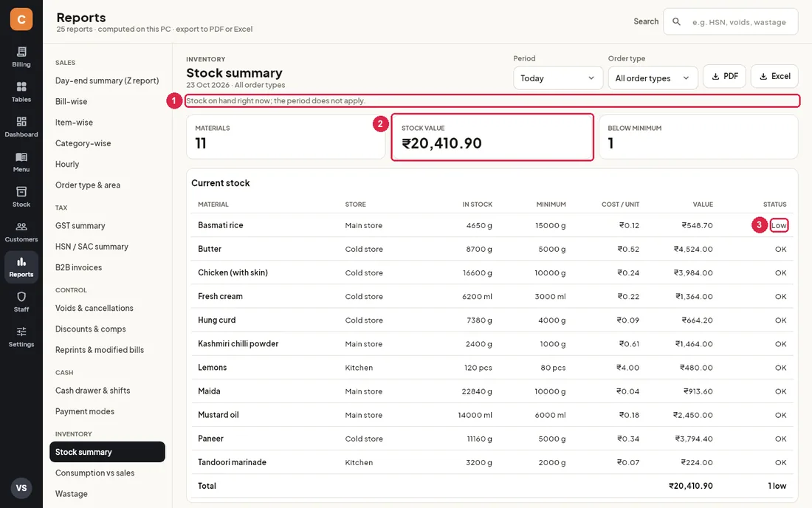Open the Dashboard icon in sidebar

[21, 122]
